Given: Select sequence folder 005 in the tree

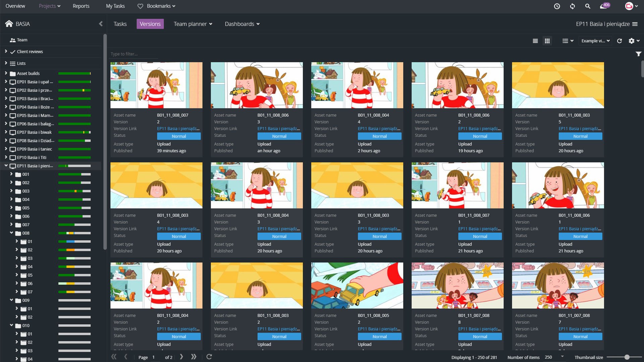Looking at the screenshot, I should (26, 208).
